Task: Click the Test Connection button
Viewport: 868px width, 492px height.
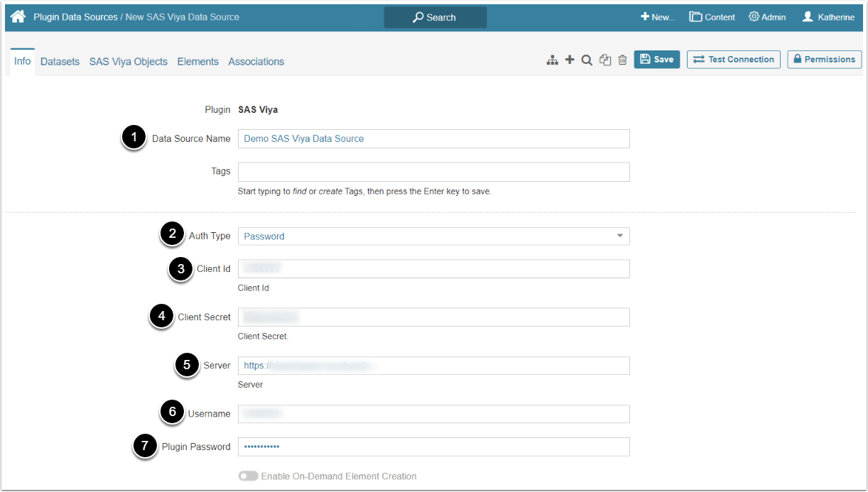Action: (x=733, y=60)
